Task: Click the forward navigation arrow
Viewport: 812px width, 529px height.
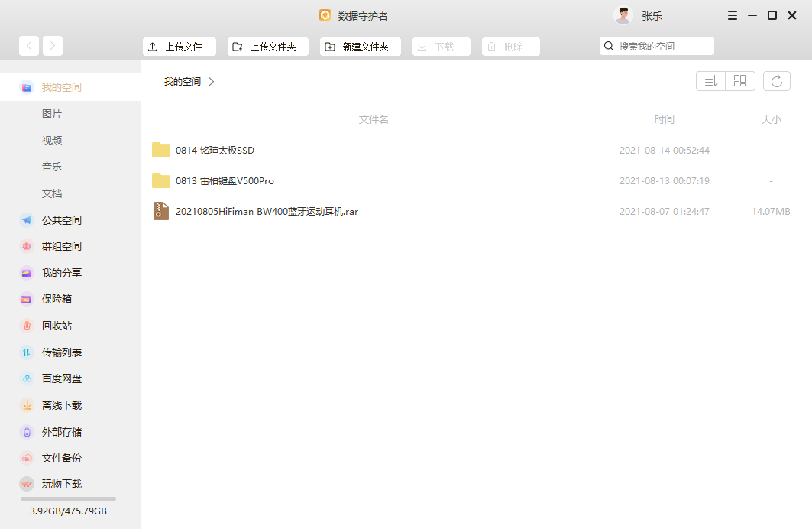Action: point(52,46)
